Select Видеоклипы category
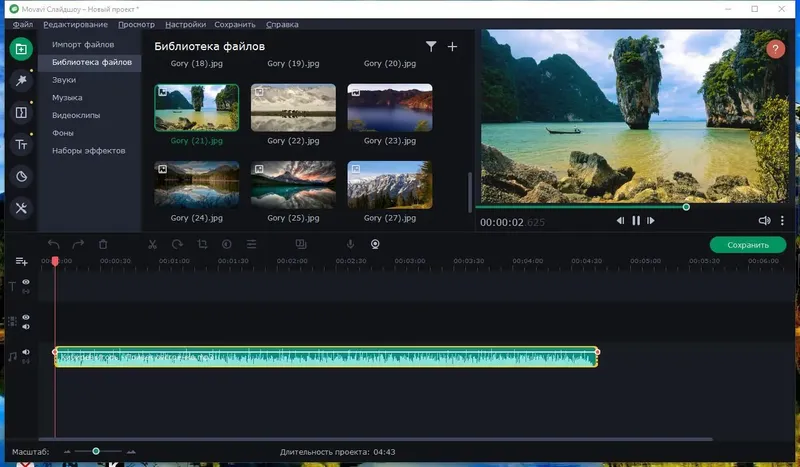The image size is (800, 467). [76, 115]
